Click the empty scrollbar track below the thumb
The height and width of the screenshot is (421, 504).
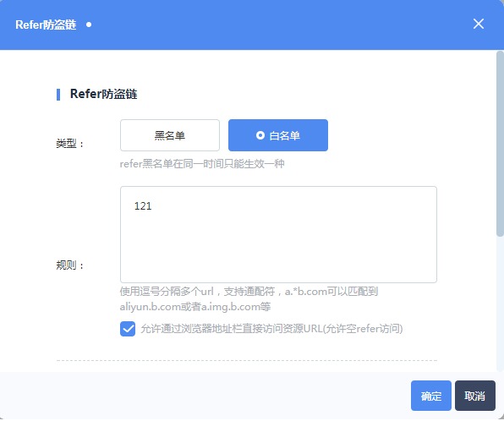(500, 303)
